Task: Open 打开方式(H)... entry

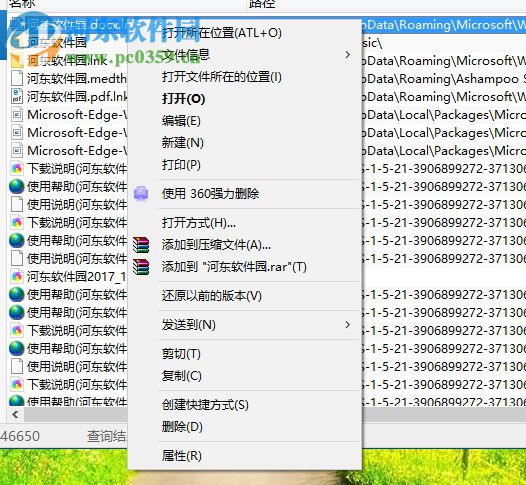Action: click(x=199, y=223)
